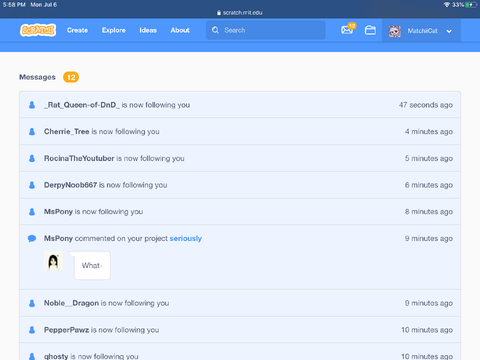Open the Create menu item
This screenshot has height=360, width=480.
coord(77,30)
